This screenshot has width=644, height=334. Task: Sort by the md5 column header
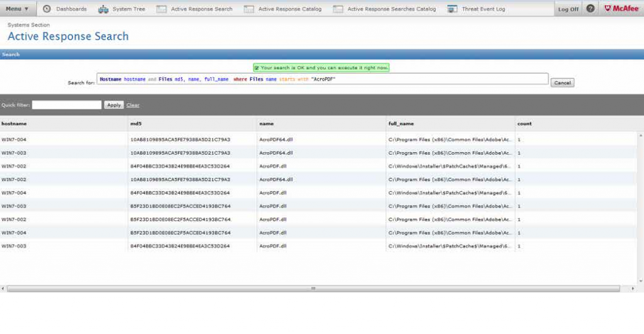(x=136, y=124)
